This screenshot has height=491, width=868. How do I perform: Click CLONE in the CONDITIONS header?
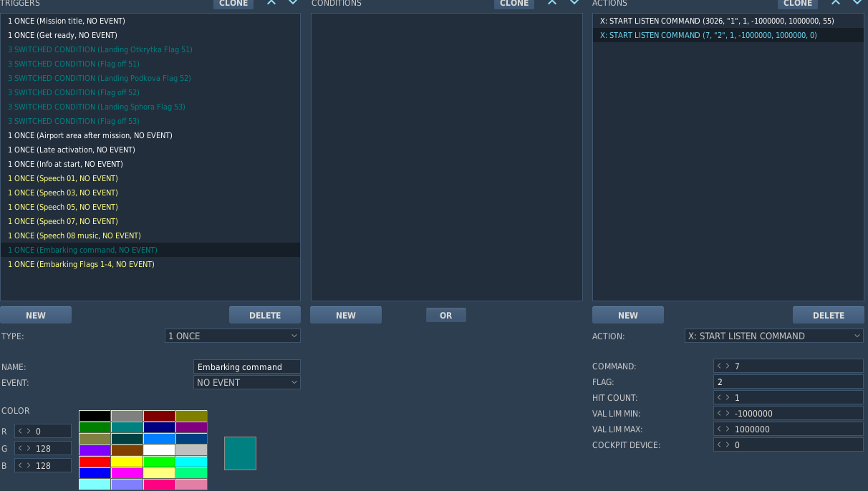[514, 4]
